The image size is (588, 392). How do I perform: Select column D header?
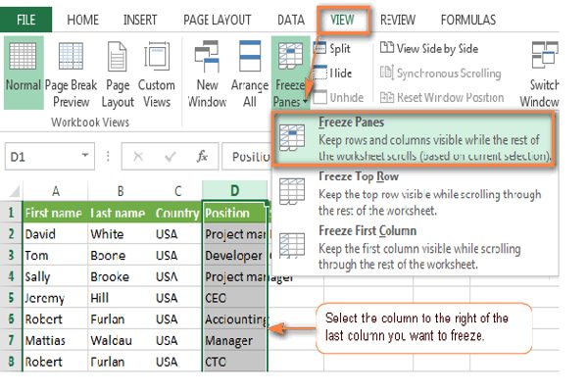tap(234, 191)
